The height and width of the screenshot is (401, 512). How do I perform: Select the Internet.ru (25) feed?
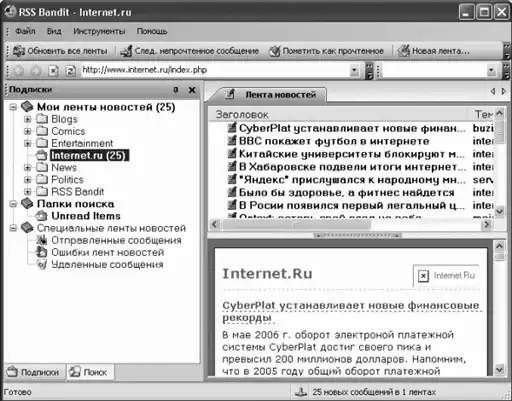click(88, 155)
